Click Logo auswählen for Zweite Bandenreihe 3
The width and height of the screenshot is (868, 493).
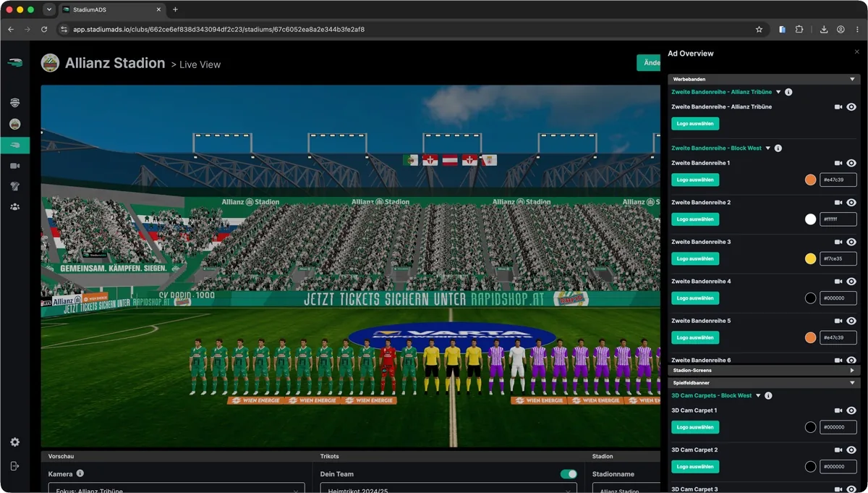pos(695,258)
